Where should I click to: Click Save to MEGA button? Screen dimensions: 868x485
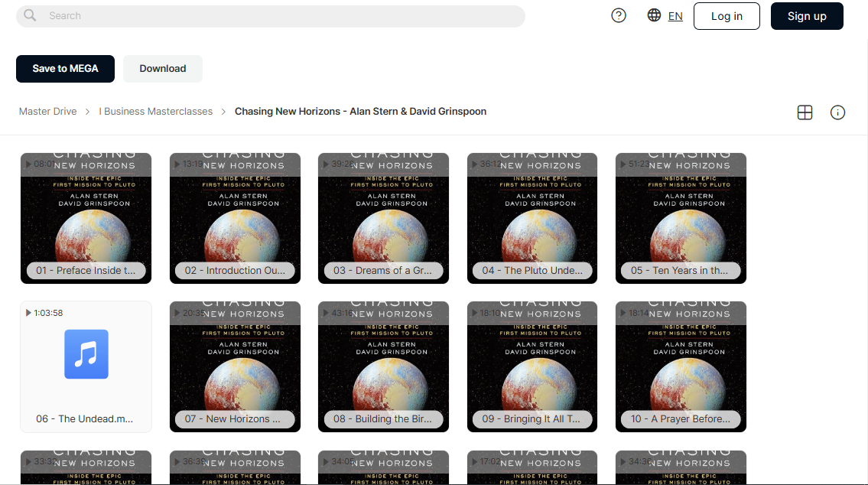tap(65, 69)
